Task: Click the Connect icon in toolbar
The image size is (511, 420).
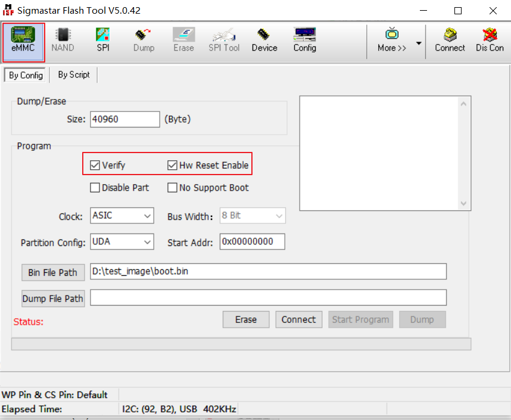Action: 450,40
